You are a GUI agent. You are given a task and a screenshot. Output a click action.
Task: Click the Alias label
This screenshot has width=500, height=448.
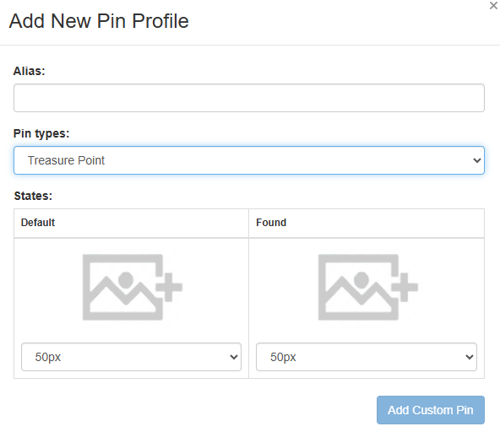tap(29, 71)
